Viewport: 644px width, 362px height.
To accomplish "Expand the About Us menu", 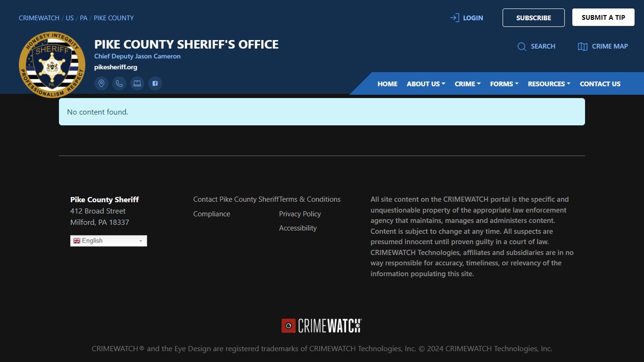I will coord(426,84).
